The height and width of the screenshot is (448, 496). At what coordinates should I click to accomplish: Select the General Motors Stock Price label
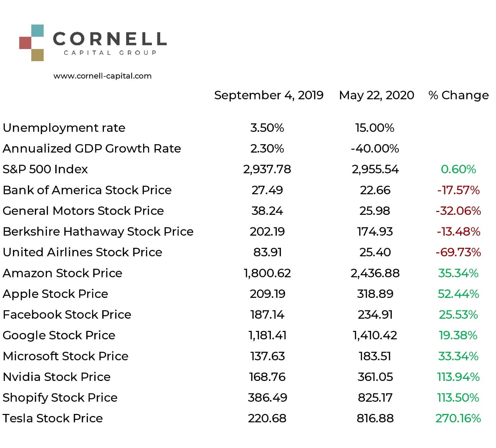pos(83,211)
